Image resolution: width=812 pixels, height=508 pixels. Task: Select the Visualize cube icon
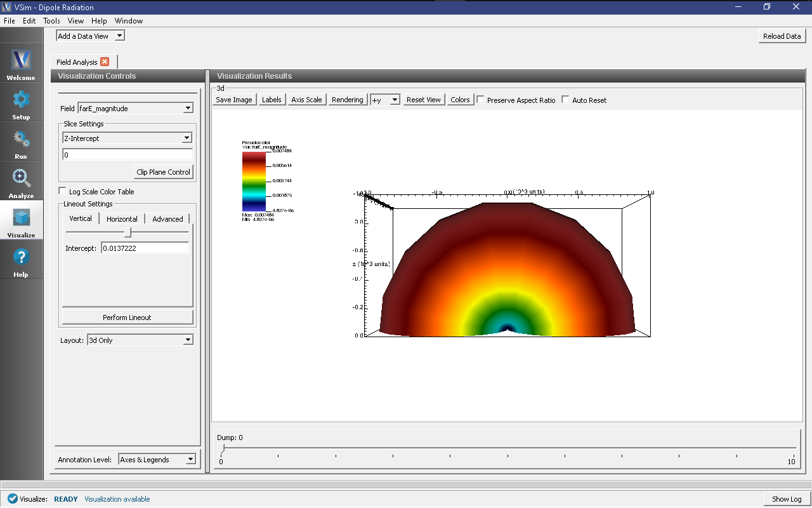coord(21,221)
